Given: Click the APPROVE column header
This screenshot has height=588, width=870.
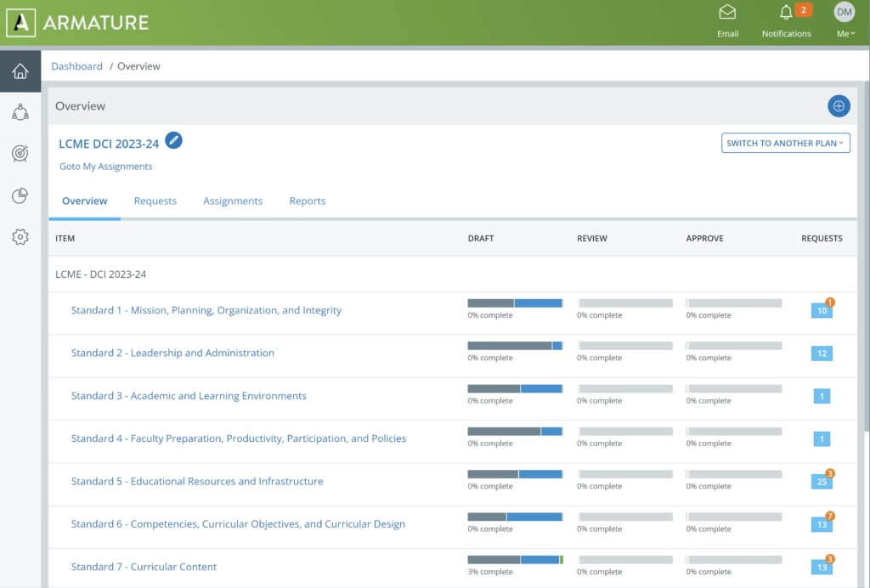Looking at the screenshot, I should pos(704,238).
